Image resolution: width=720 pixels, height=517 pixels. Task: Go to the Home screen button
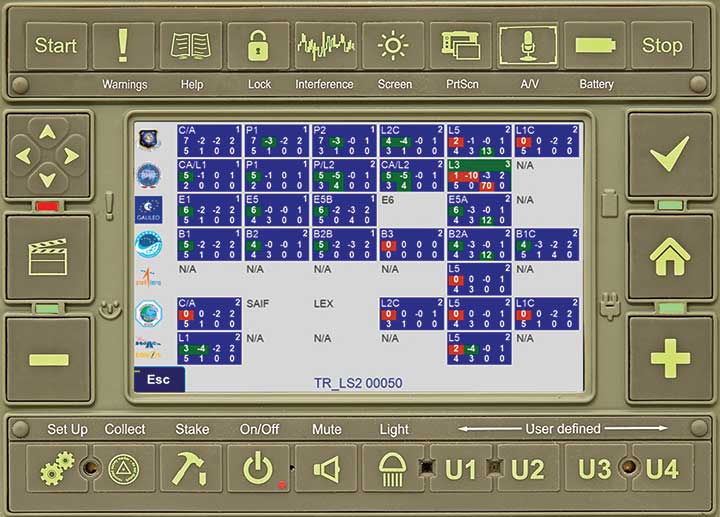(669, 256)
